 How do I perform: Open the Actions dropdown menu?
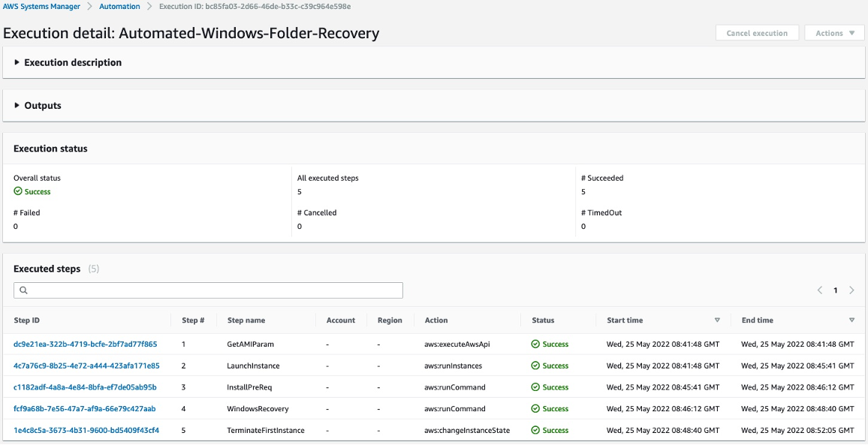coord(833,32)
